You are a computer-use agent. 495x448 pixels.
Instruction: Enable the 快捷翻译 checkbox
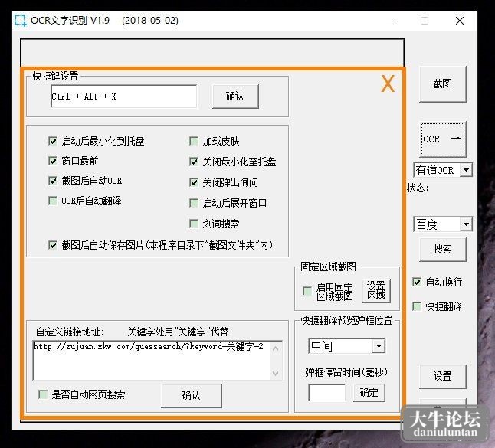(x=417, y=306)
